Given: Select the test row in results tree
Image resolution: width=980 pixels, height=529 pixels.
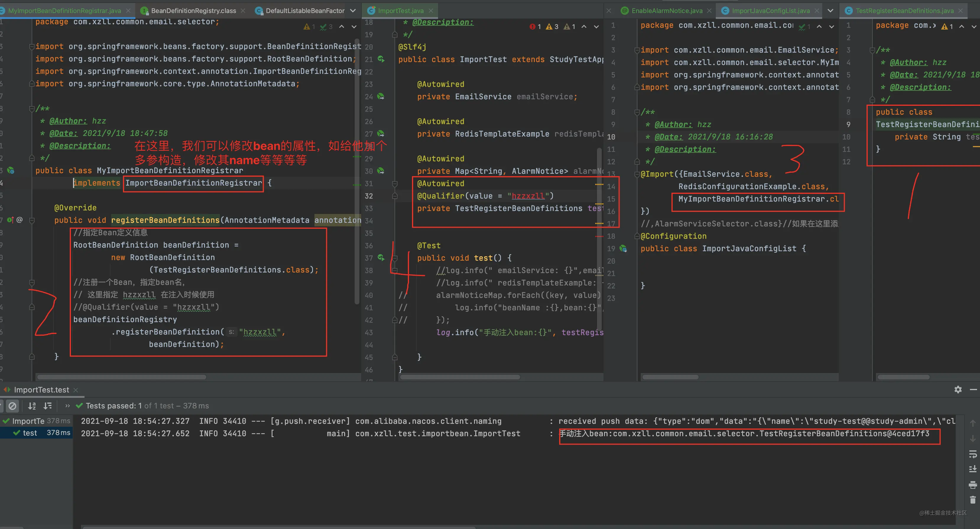Looking at the screenshot, I should click(x=36, y=433).
